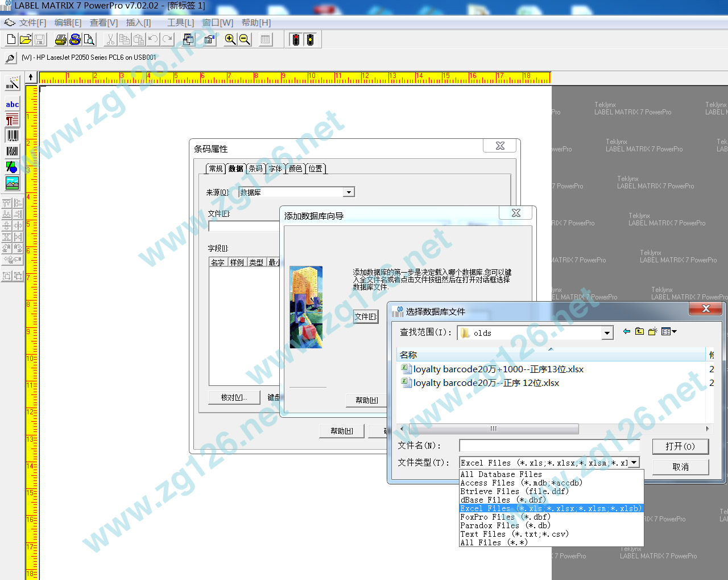Switch to the 颜色 tab
The image size is (728, 580).
point(295,168)
